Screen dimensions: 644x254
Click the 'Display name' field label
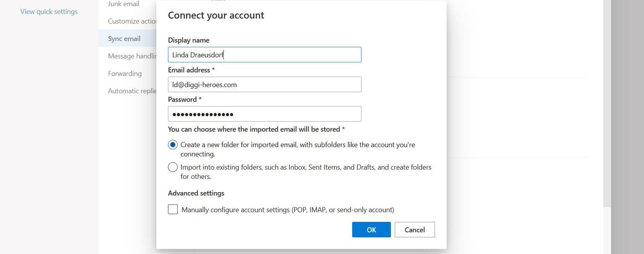[x=188, y=40]
